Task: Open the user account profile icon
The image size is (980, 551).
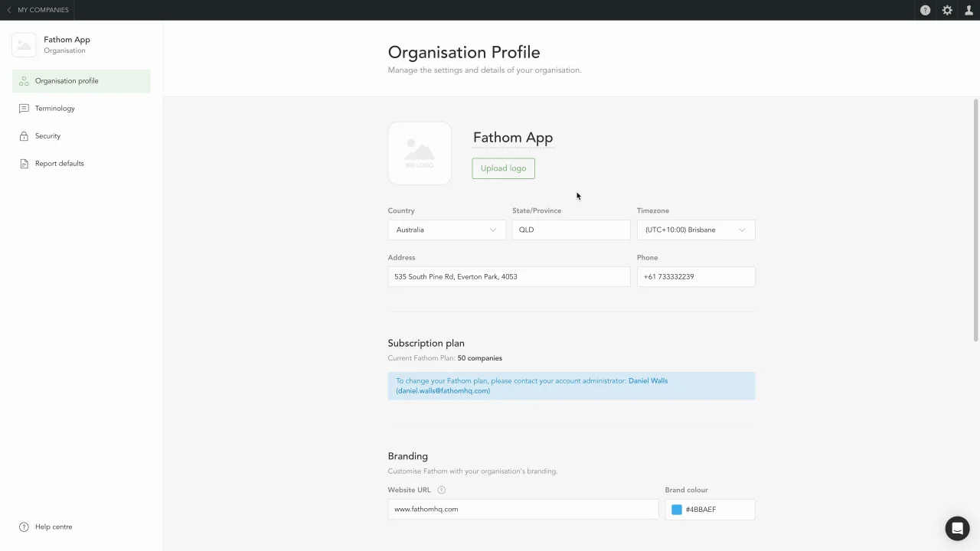Action: click(x=969, y=10)
